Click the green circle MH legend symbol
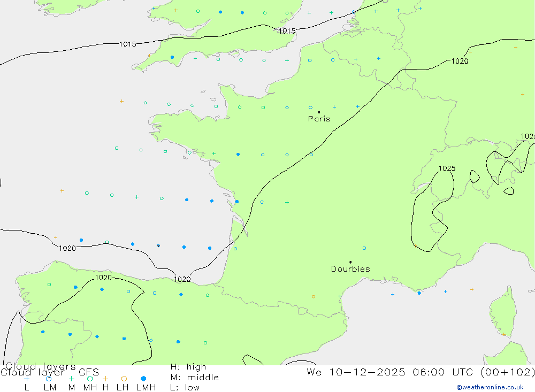 [x=90, y=379]
